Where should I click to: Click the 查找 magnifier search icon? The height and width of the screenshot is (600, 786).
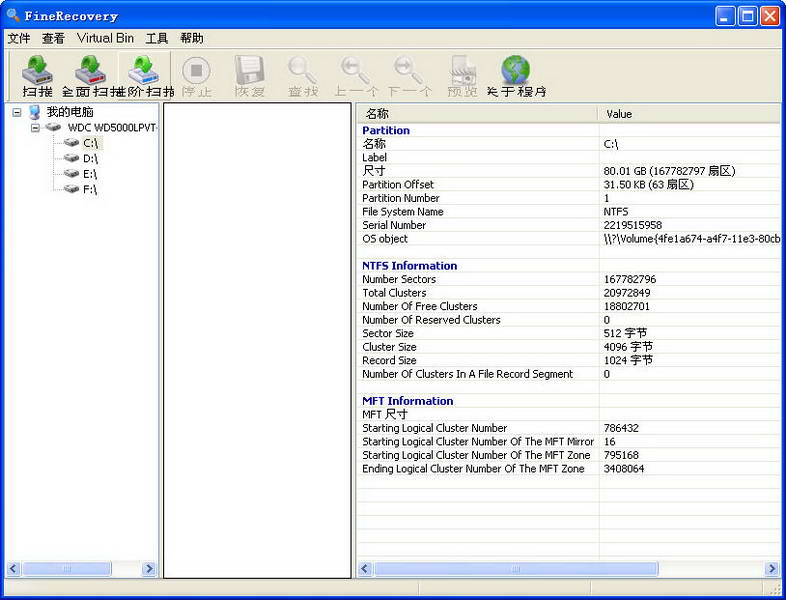pos(303,76)
